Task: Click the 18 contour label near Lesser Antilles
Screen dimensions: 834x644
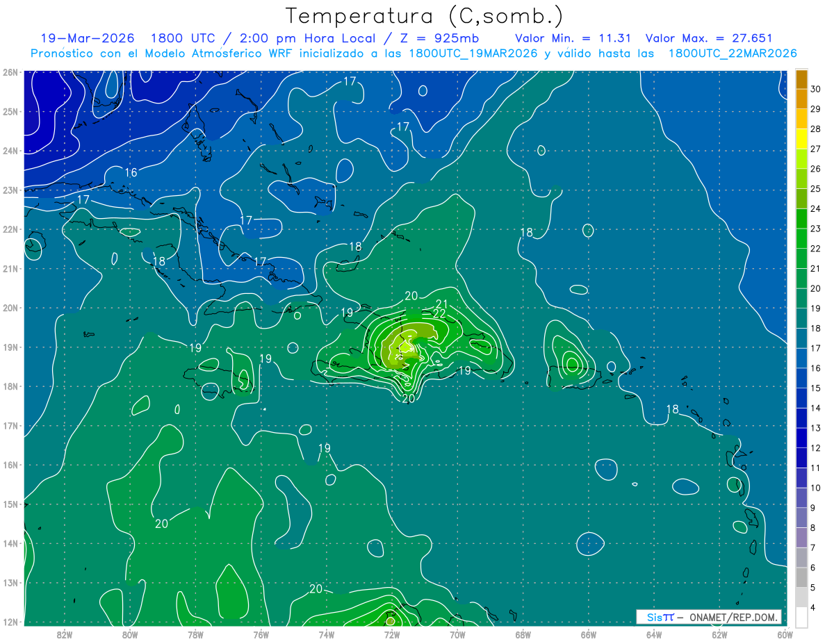Action: coord(672,408)
